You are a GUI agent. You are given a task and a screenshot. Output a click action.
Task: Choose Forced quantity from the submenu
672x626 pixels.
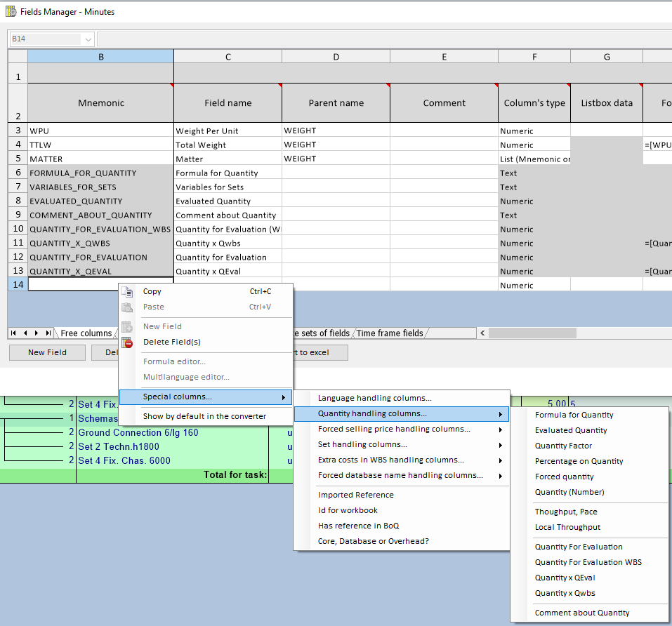(564, 477)
